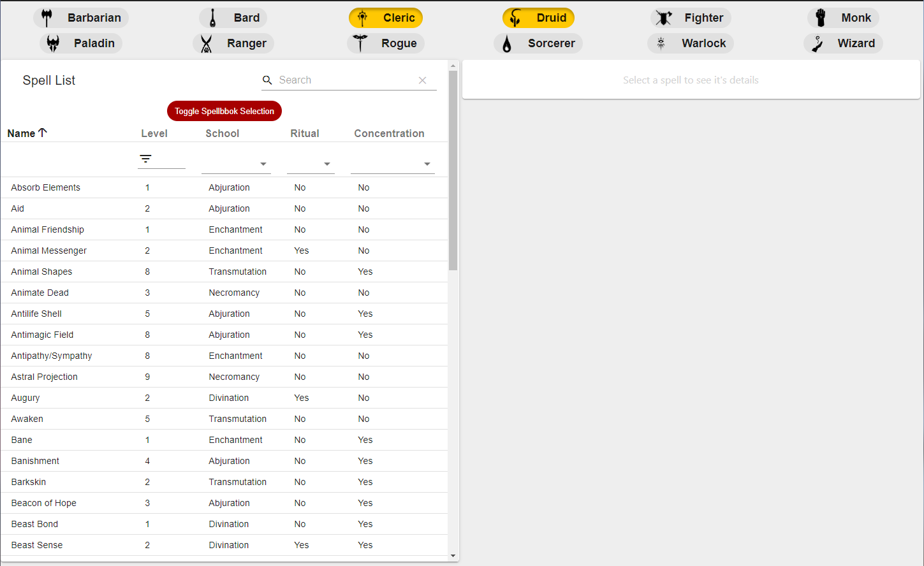
Task: Click the Sorcerer flame icon
Action: click(507, 43)
